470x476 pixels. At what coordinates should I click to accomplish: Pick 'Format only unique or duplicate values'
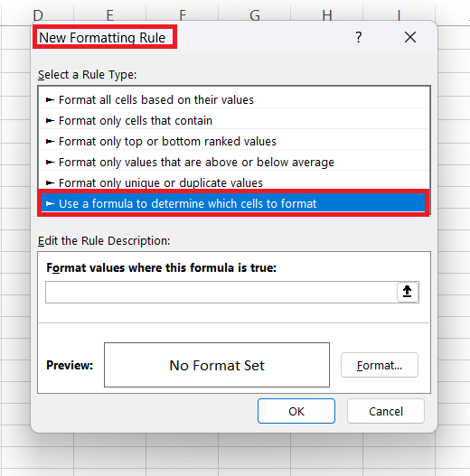click(x=234, y=182)
